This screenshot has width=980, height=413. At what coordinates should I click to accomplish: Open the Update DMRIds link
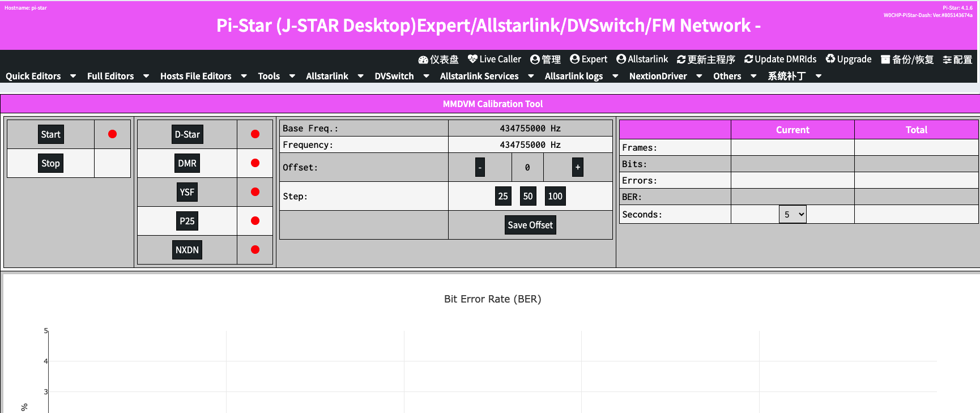click(781, 59)
